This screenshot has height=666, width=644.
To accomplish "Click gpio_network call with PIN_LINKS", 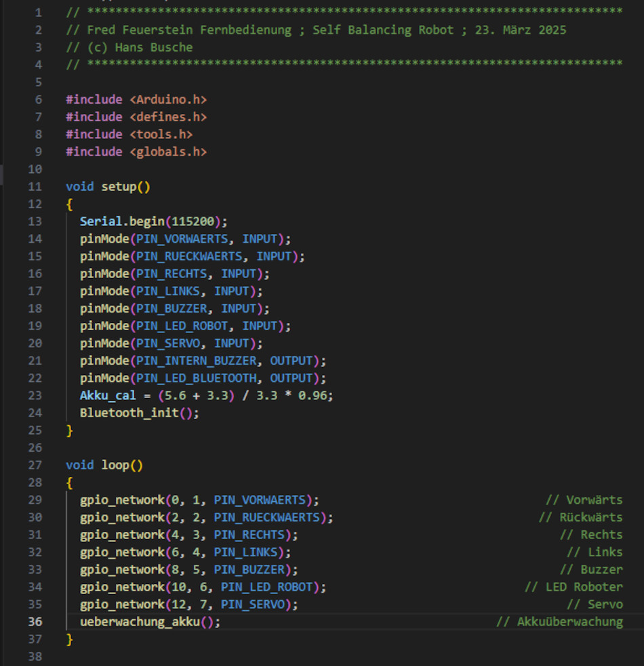I will coord(186,552).
